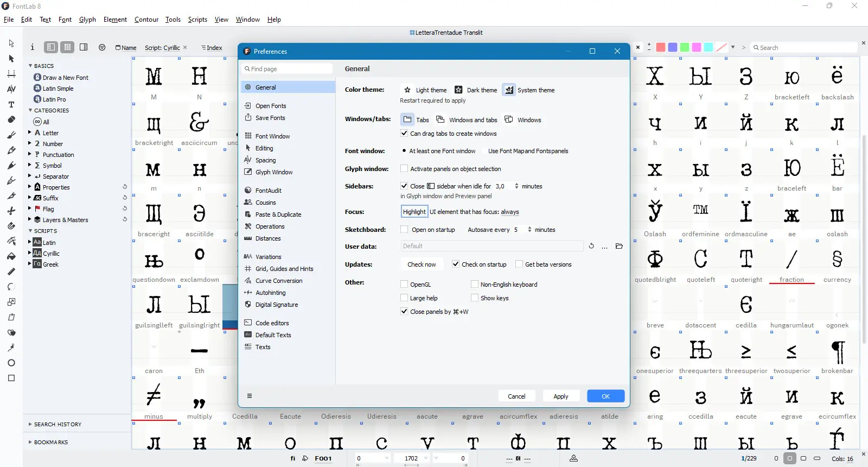Enable the Show keys checkbox

click(x=475, y=298)
